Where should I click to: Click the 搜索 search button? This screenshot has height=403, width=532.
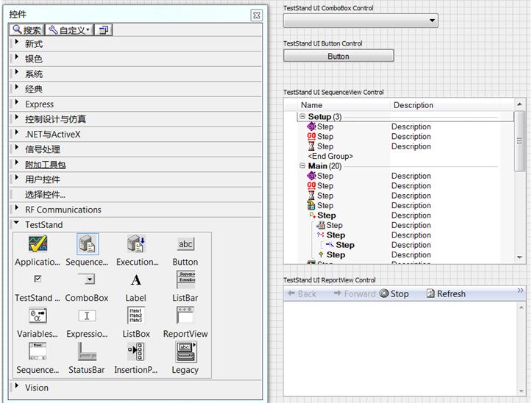click(27, 30)
